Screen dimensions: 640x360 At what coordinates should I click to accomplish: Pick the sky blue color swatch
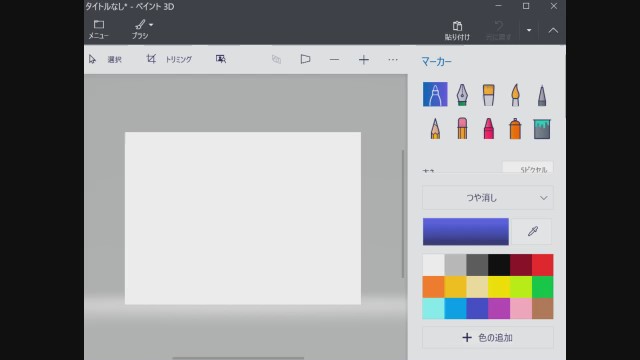point(456,308)
